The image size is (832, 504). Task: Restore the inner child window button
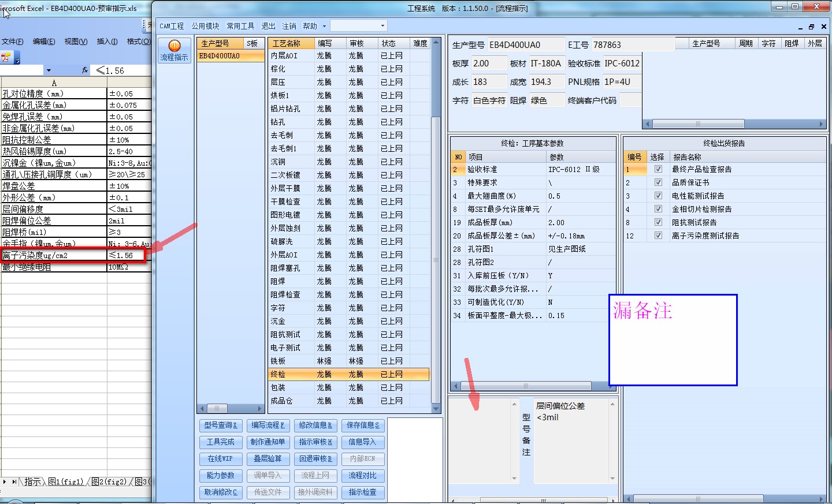click(812, 27)
